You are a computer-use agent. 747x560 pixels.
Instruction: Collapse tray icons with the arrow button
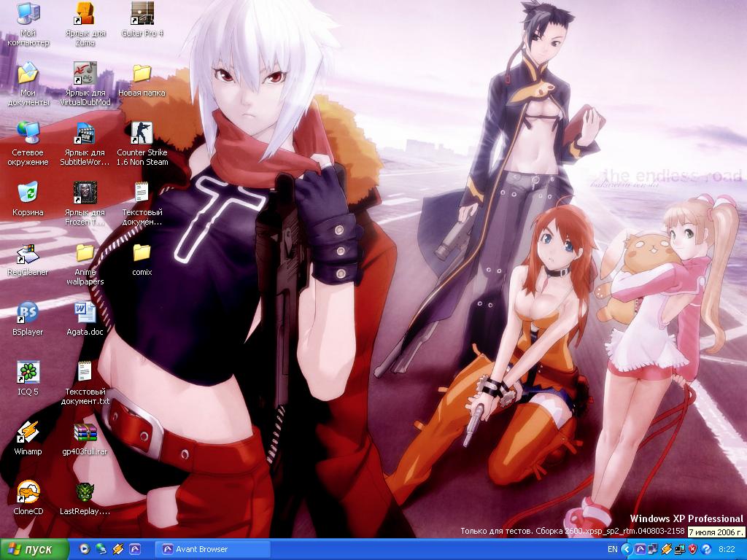tap(627, 550)
